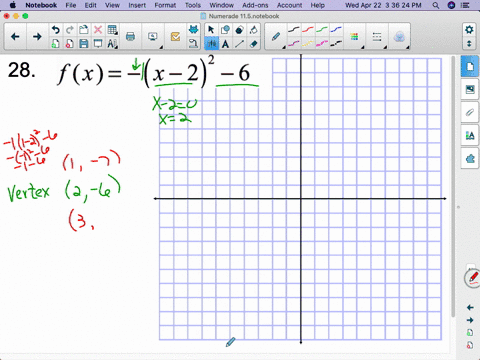Image resolution: width=480 pixels, height=360 pixels.
Task: Click the menu bar clock showing Wed Apr 22
Action: tap(383, 5)
